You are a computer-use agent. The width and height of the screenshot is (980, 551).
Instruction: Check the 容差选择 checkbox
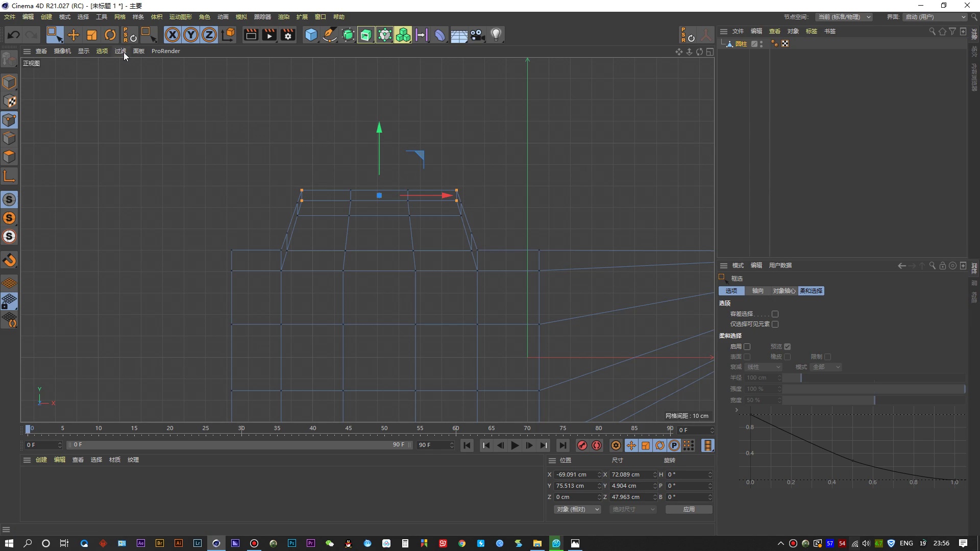[x=775, y=314]
